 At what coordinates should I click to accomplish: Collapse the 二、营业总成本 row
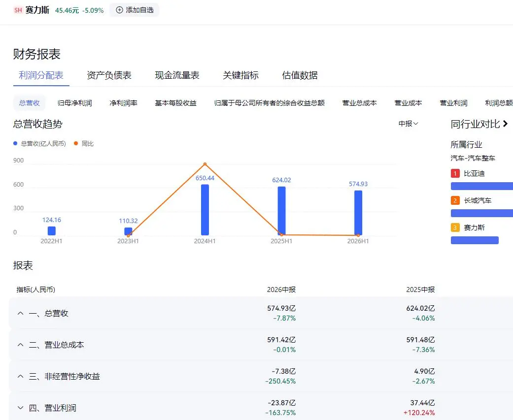pos(21,345)
